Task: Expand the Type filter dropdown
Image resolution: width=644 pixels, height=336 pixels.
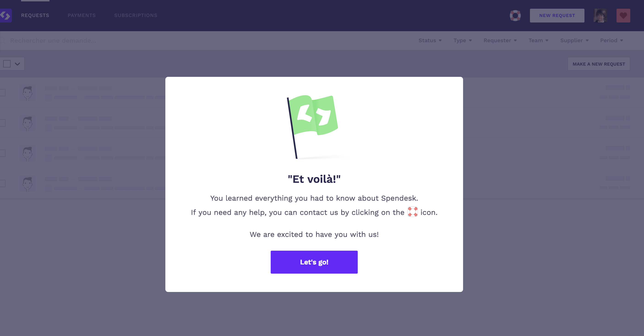Action: pyautogui.click(x=462, y=40)
